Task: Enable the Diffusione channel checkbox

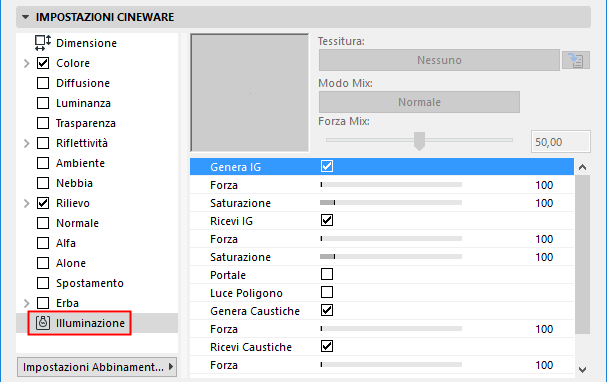Action: 43,83
